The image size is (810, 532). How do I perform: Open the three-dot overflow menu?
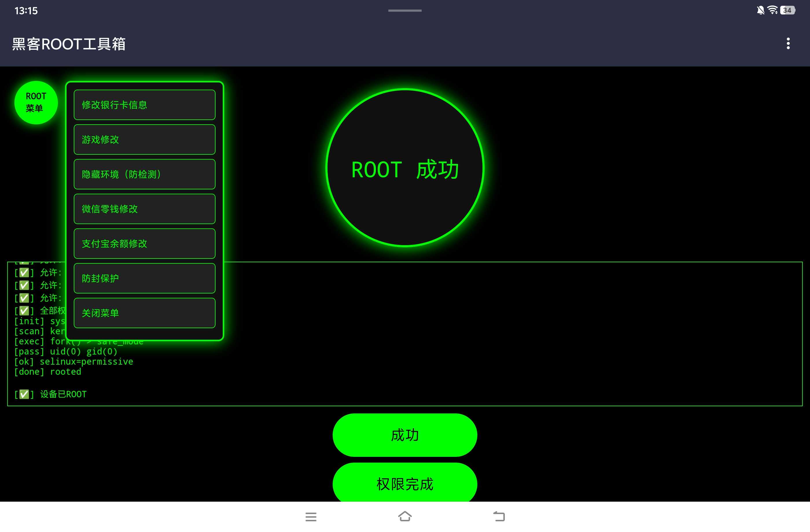tap(788, 44)
